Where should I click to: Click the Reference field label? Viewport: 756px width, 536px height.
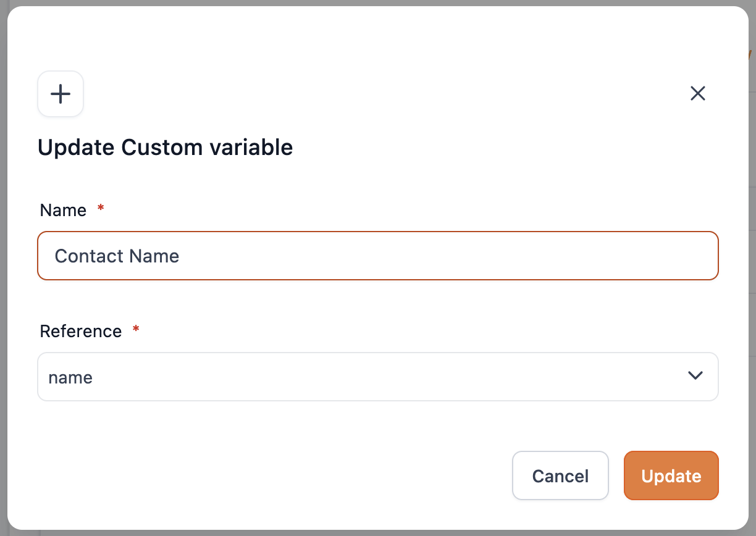click(81, 331)
